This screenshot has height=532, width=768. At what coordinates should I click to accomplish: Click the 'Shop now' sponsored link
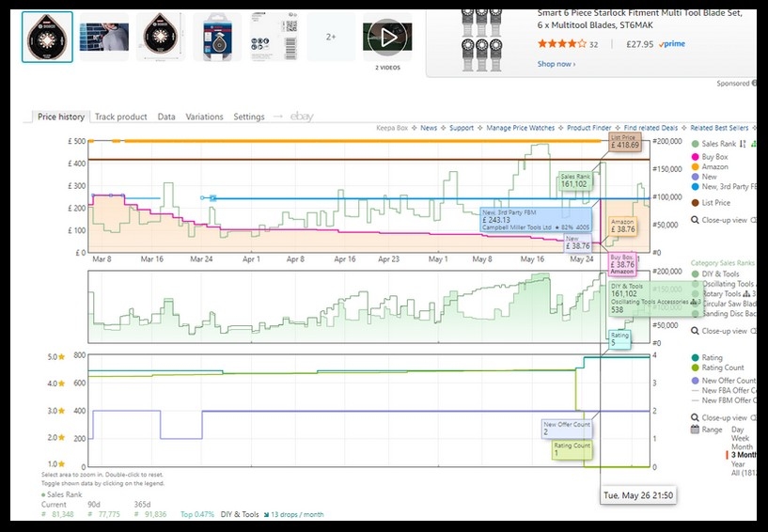[556, 64]
